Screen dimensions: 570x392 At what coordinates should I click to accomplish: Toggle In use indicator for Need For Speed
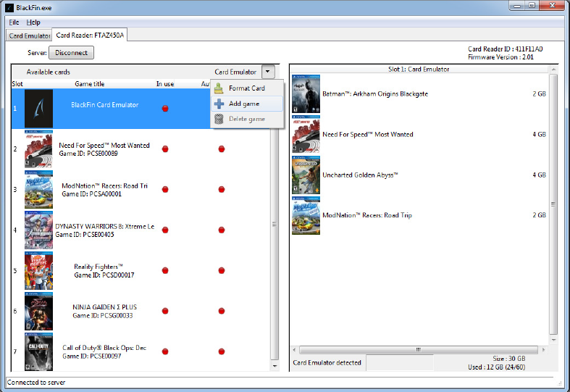165,149
